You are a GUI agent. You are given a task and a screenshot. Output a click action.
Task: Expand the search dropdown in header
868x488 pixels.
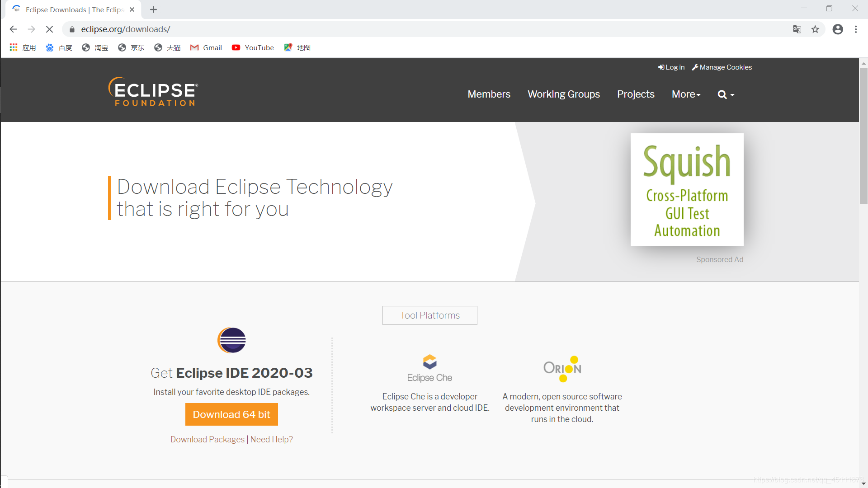[x=726, y=94]
